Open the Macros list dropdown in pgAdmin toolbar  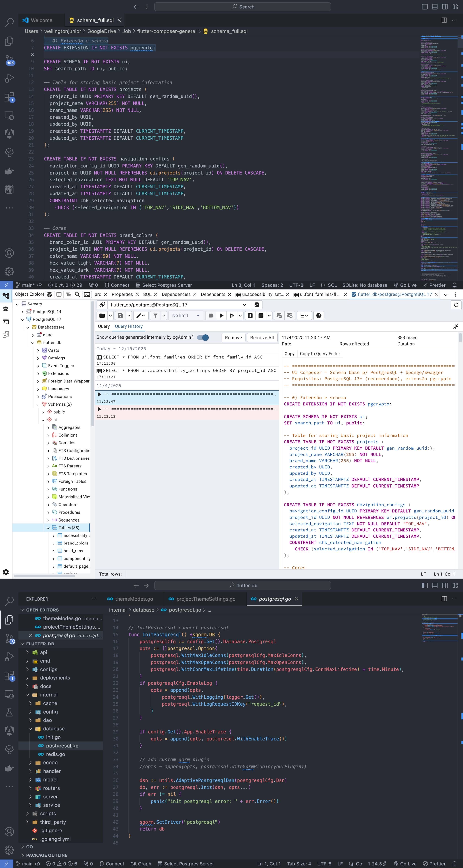[x=304, y=315]
